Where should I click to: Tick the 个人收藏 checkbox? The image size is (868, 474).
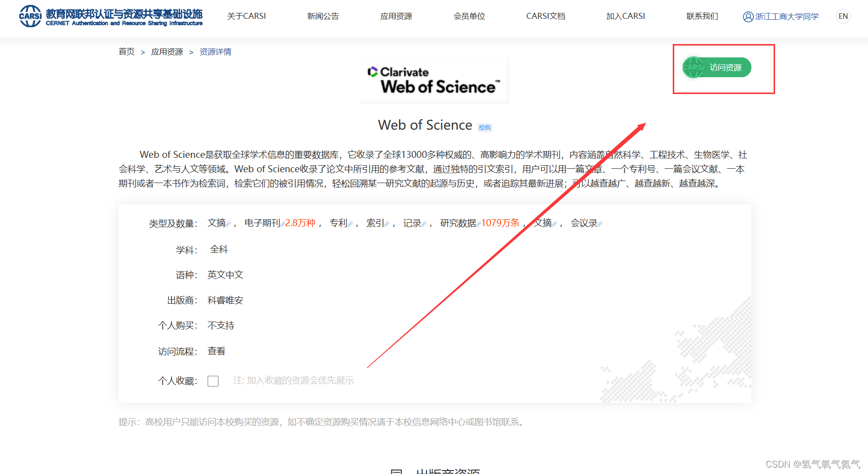coord(213,381)
